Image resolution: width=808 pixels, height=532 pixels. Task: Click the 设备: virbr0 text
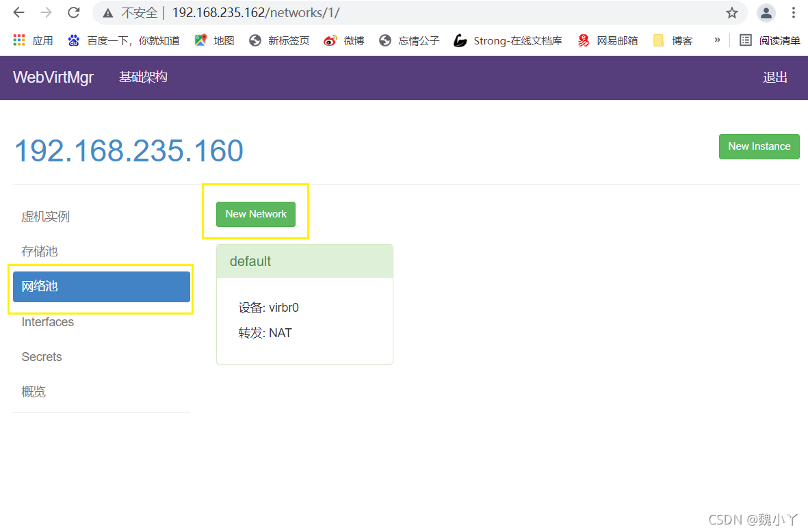(x=268, y=308)
